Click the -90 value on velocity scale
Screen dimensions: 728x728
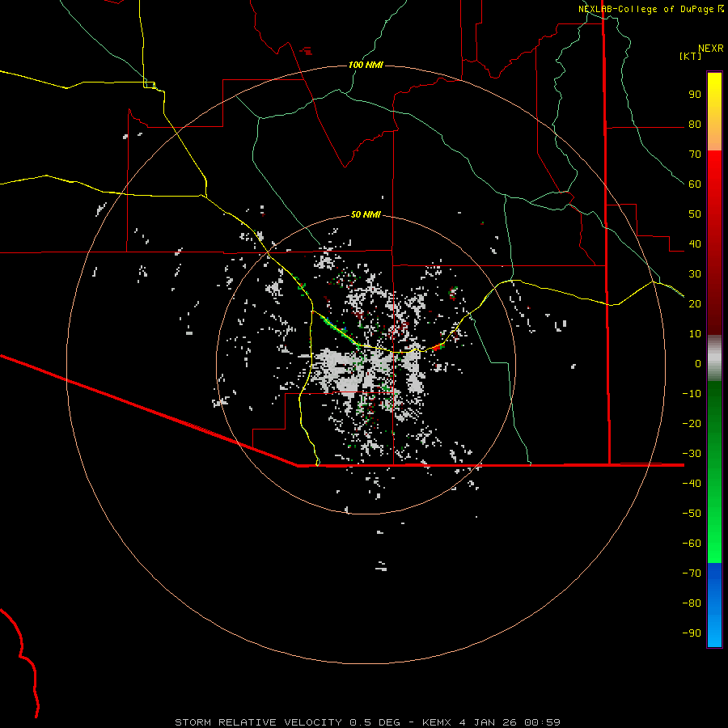(692, 633)
